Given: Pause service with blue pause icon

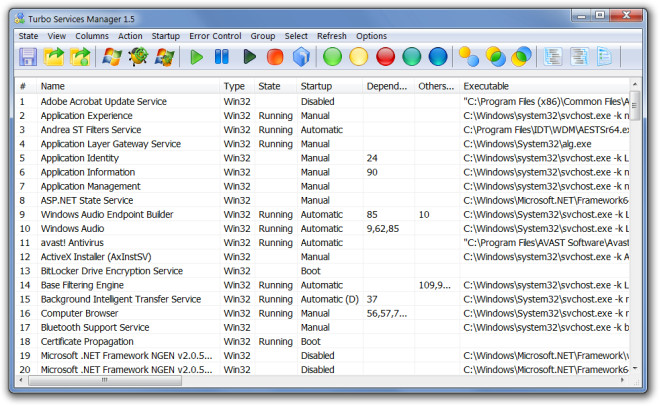Looking at the screenshot, I should point(222,57).
